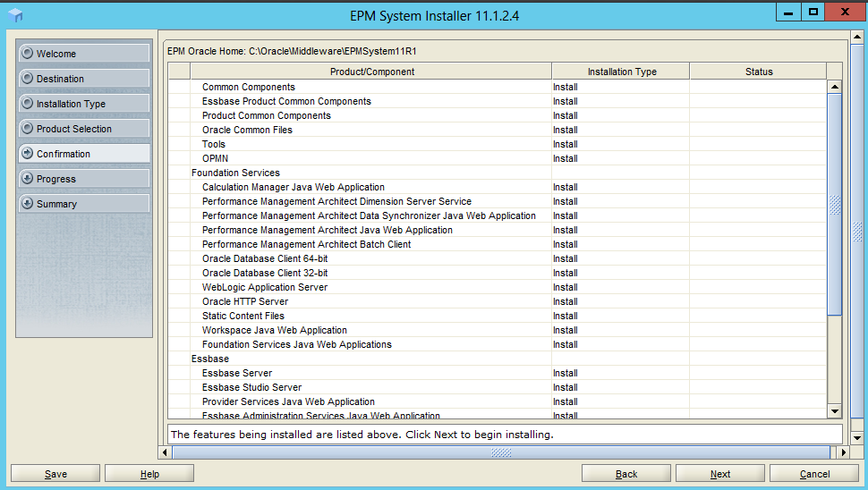Select the Tools row
This screenshot has width=868, height=490.
coord(498,144)
